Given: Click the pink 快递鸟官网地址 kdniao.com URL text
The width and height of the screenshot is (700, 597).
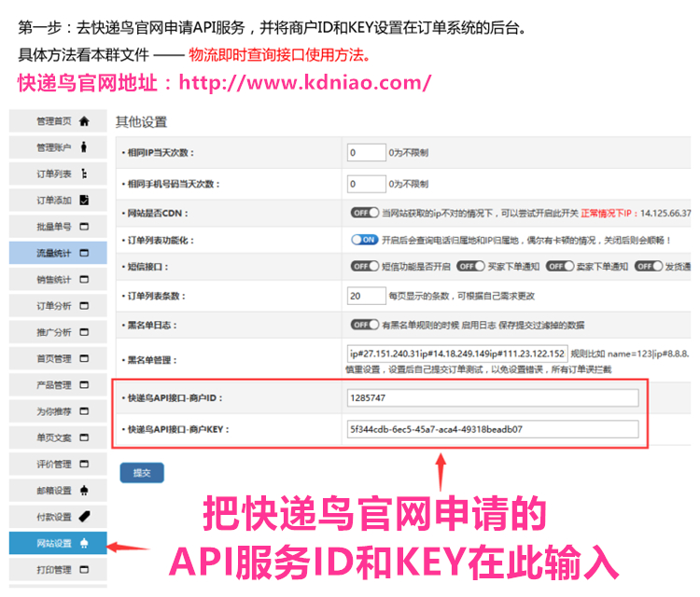Looking at the screenshot, I should [225, 83].
